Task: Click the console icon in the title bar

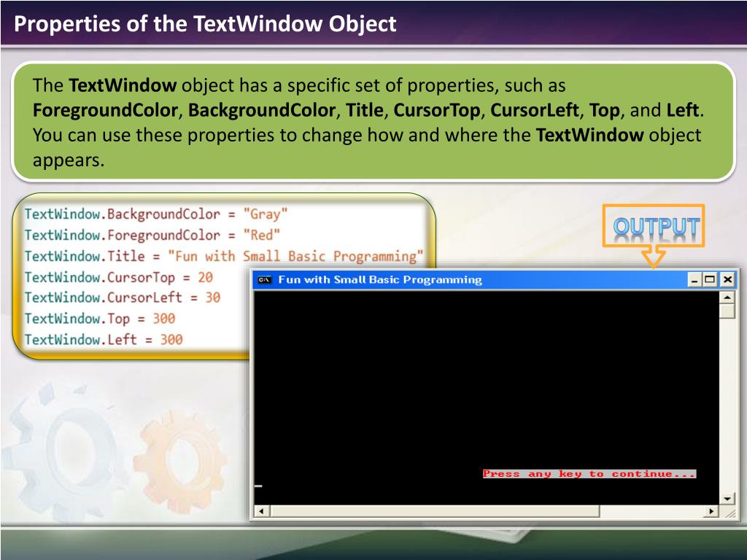Action: pos(264,279)
